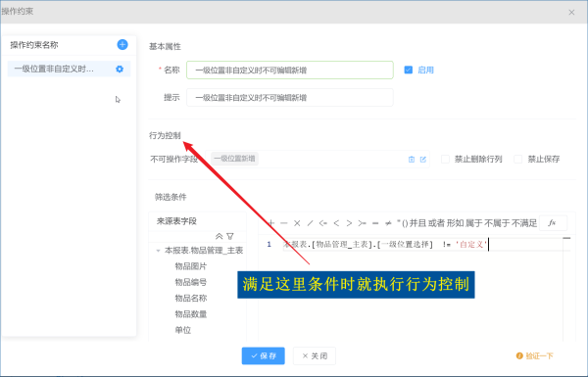Open settings gear for 一级位置非自定义时 constraint
Screen dimensions: 588x377
click(120, 69)
